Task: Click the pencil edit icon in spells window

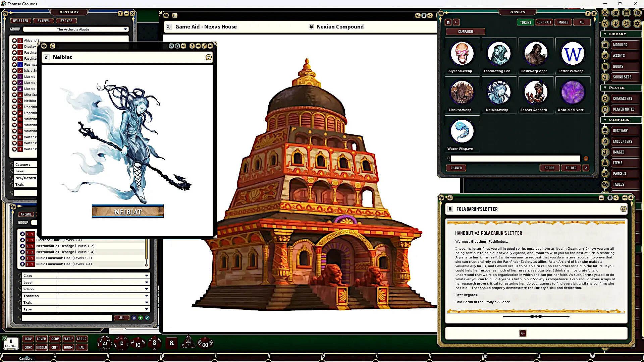Action: pyautogui.click(x=147, y=318)
